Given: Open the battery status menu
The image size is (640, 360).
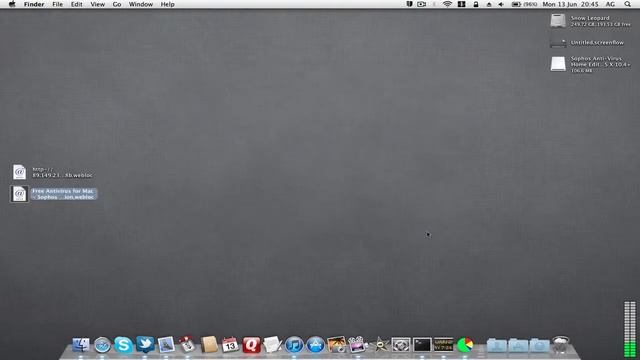Looking at the screenshot, I should (x=524, y=4).
